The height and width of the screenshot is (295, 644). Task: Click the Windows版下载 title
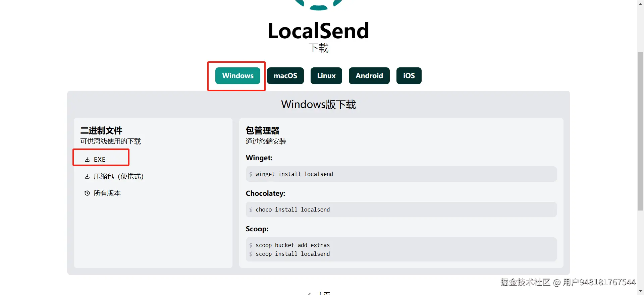[318, 104]
